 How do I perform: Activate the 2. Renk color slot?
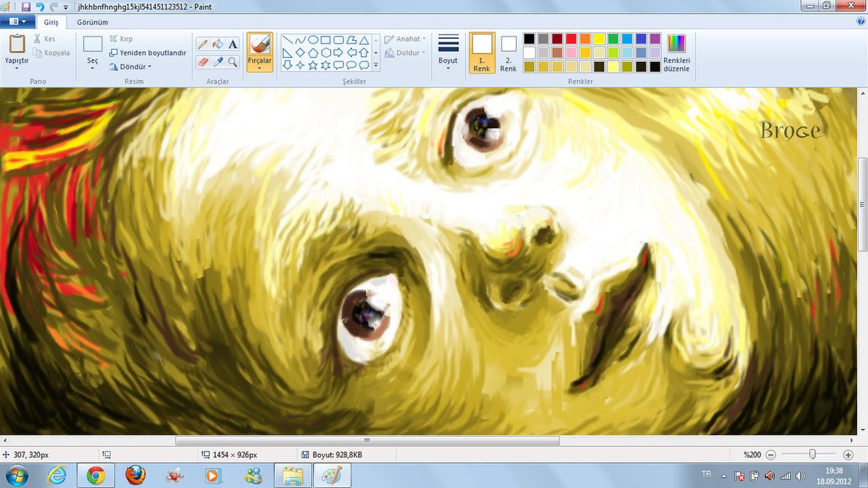tap(508, 52)
